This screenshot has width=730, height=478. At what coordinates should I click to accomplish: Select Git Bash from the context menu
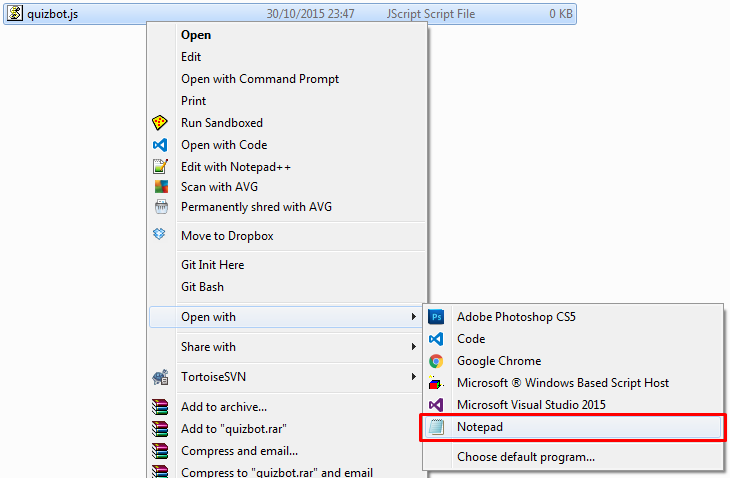203,287
